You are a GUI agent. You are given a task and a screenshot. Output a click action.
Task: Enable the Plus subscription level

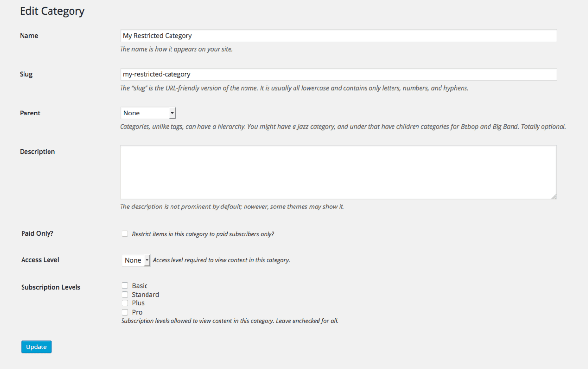125,303
